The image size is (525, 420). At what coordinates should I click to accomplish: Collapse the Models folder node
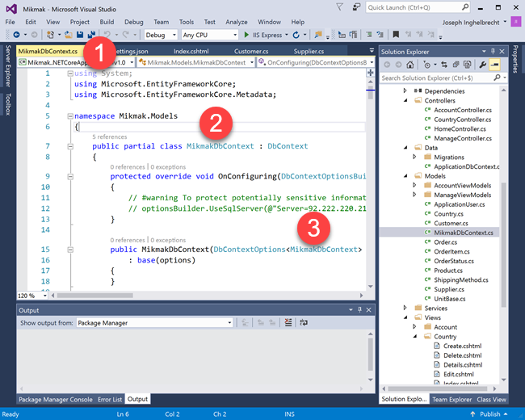coord(405,176)
